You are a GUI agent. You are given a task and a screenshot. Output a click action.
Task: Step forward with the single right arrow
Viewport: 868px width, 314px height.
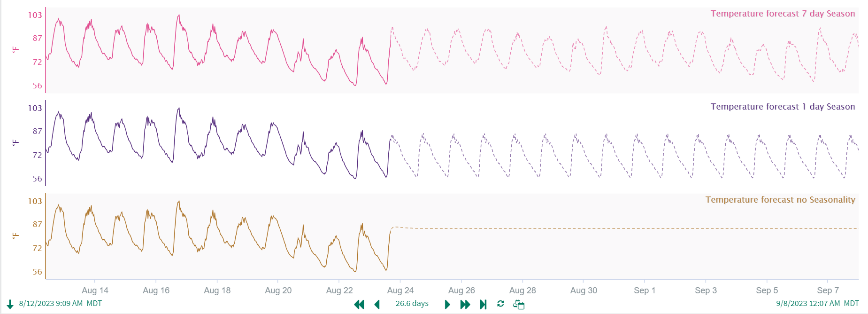pyautogui.click(x=447, y=305)
